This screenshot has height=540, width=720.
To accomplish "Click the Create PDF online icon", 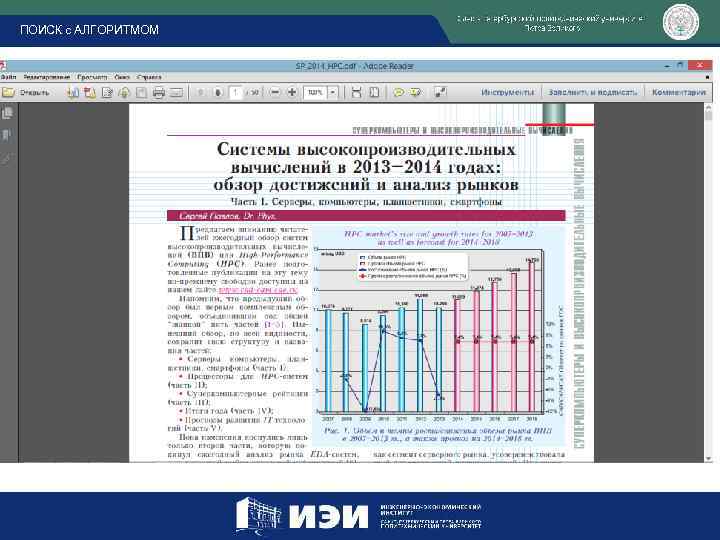I will pyautogui.click(x=73, y=93).
